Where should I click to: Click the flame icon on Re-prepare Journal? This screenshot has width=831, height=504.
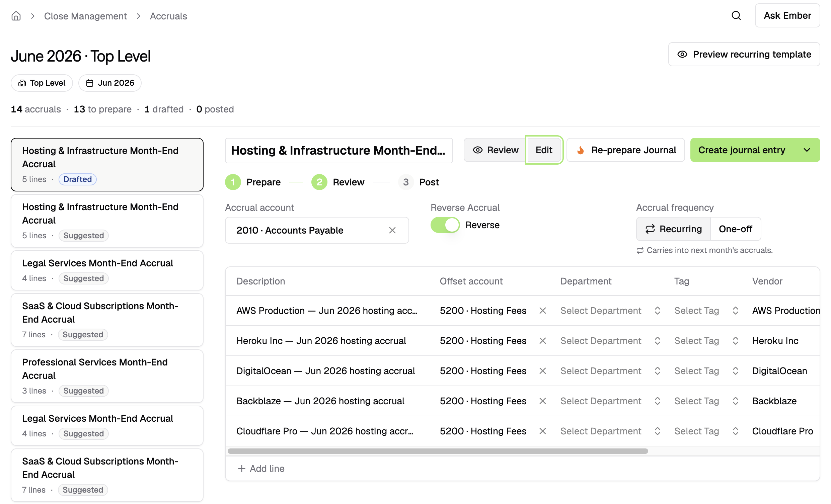(x=581, y=150)
